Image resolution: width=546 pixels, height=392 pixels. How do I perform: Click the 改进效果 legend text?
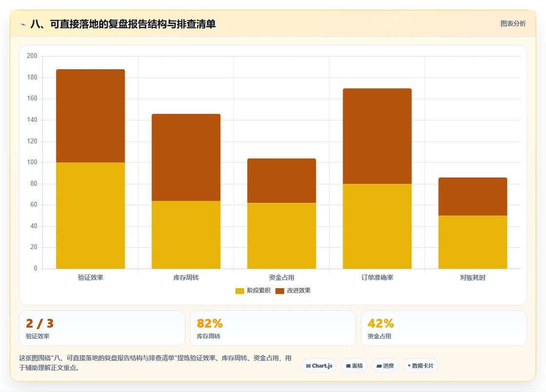(299, 291)
